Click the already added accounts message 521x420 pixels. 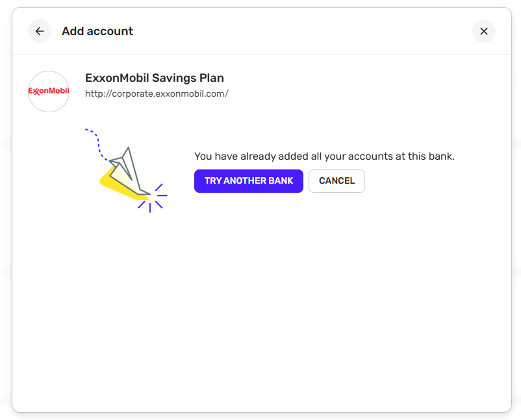324,156
